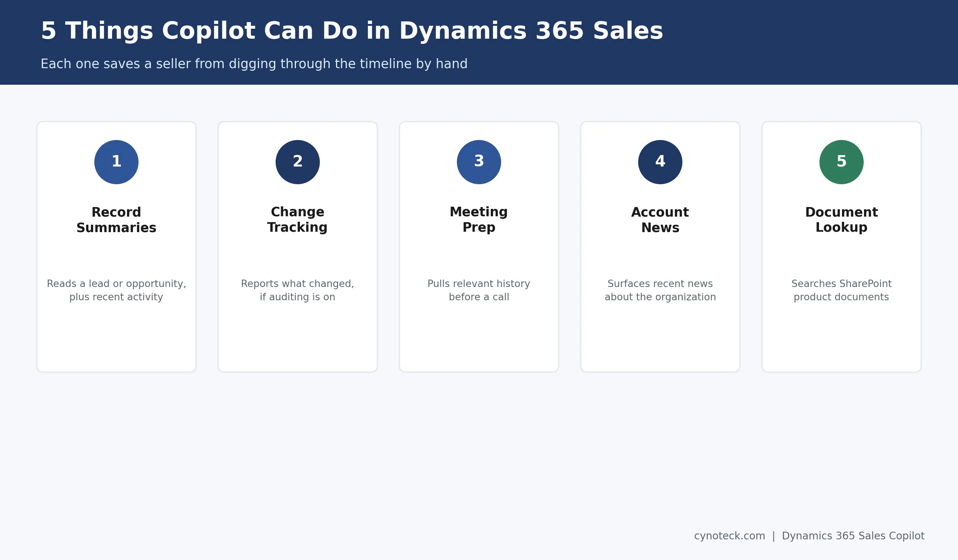Click the number 1 circle badge
Screen dimensions: 958x560
(116, 162)
